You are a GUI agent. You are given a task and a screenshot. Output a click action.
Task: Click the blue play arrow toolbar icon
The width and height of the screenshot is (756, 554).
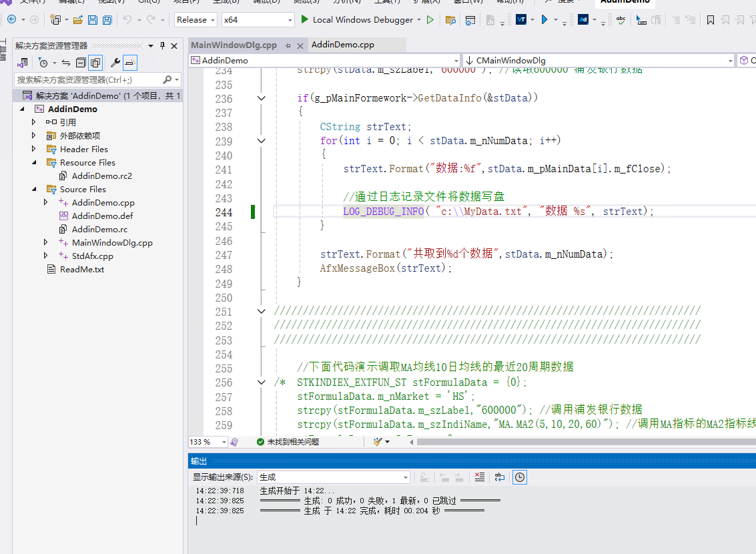[544, 20]
